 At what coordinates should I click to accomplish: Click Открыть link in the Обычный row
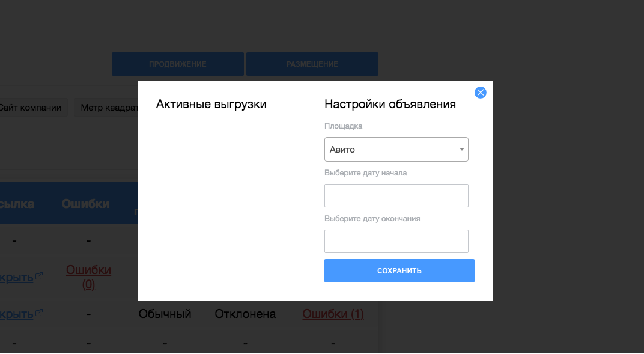16,314
